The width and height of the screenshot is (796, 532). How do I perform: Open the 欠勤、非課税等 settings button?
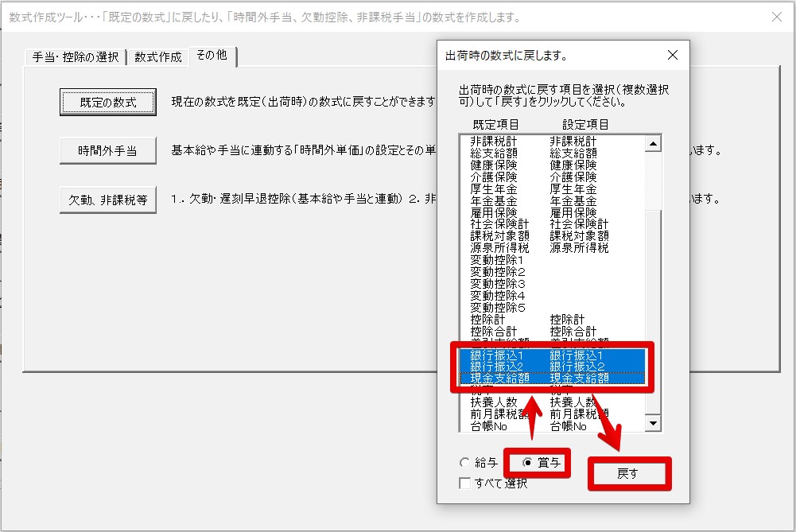coord(107,200)
